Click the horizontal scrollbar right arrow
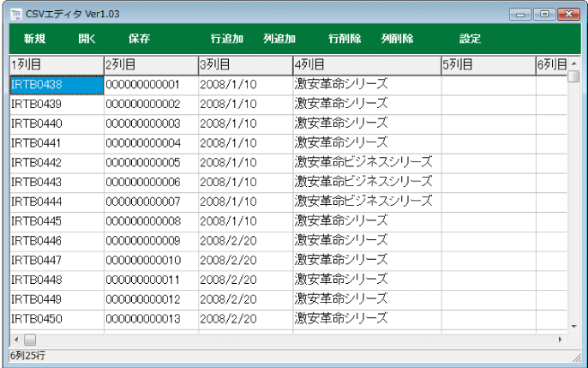Viewport: 588px width, 368px height. pyautogui.click(x=559, y=340)
